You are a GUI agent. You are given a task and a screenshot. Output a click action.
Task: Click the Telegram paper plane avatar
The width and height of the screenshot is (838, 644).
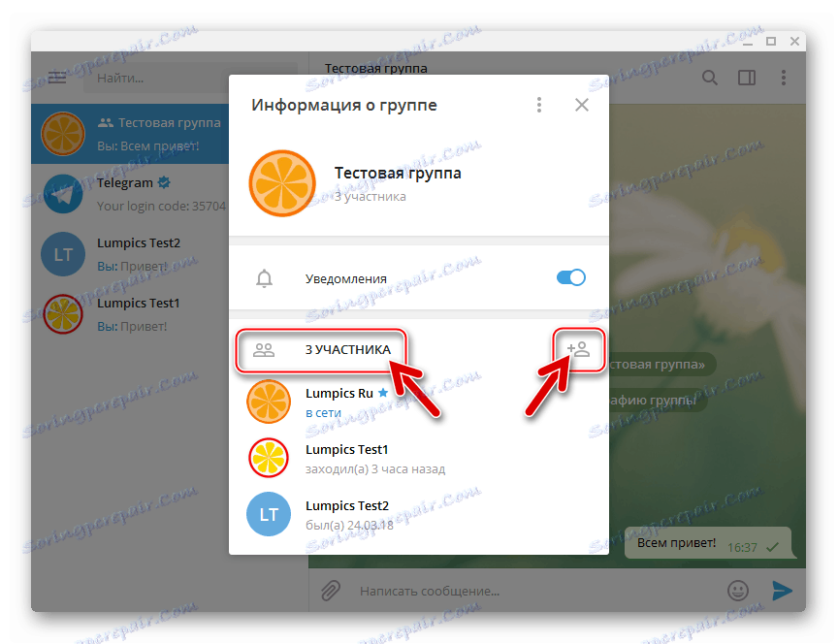click(x=63, y=194)
